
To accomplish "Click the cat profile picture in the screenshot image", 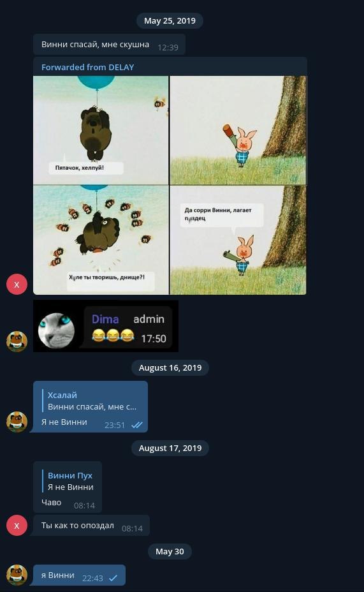I will pos(56,330).
